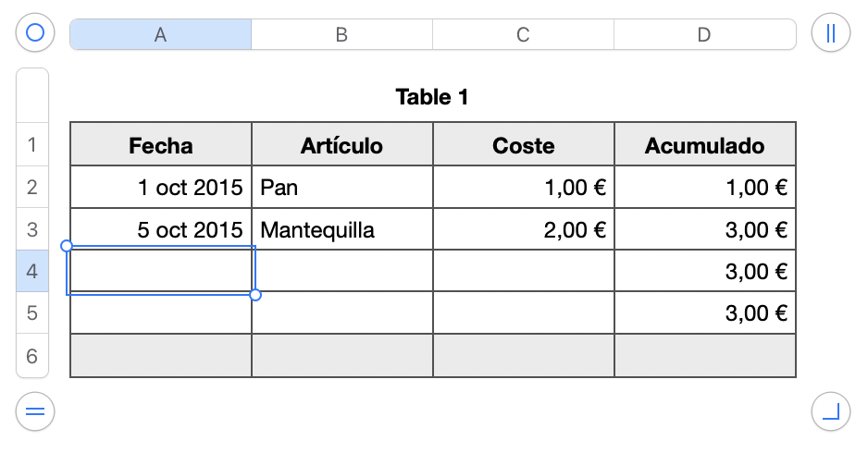Click the Table 1 title

pyautogui.click(x=432, y=96)
